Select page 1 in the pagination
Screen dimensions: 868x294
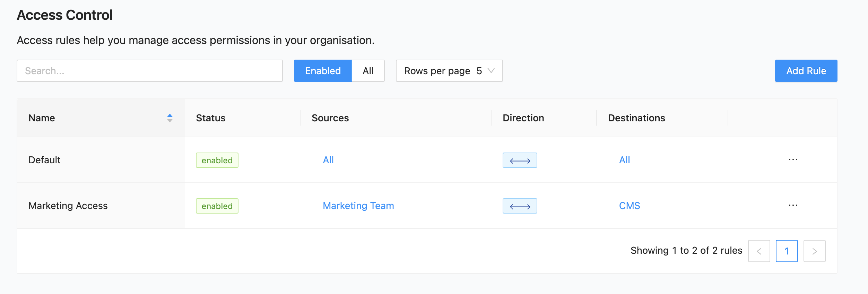(787, 251)
